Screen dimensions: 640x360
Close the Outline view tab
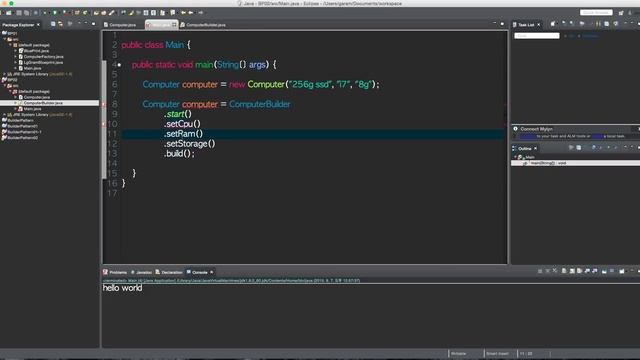tap(536, 149)
